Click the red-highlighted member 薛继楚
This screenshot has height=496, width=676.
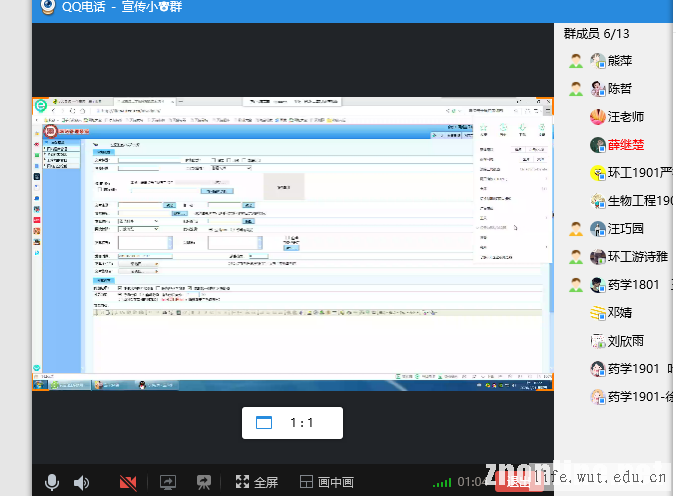click(625, 144)
